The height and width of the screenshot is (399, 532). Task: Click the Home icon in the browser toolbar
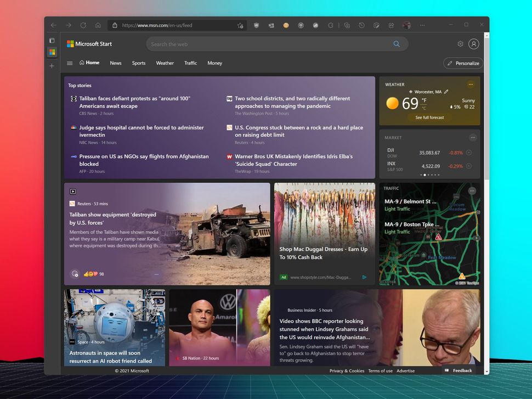click(98, 25)
